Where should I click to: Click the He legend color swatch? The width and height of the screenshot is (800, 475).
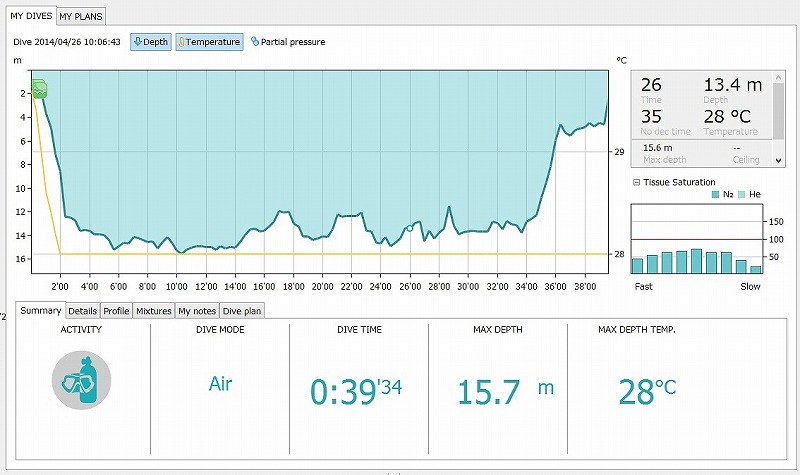[x=741, y=194]
